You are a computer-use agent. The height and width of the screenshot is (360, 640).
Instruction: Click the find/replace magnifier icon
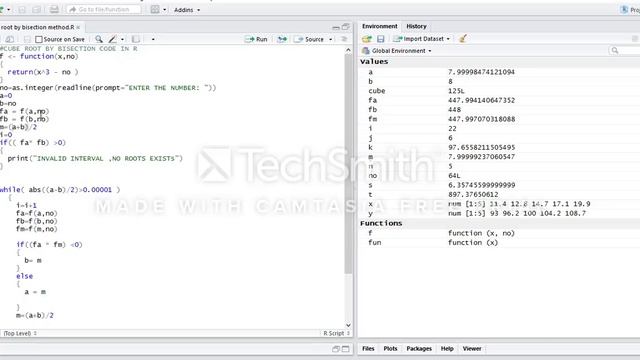99,39
